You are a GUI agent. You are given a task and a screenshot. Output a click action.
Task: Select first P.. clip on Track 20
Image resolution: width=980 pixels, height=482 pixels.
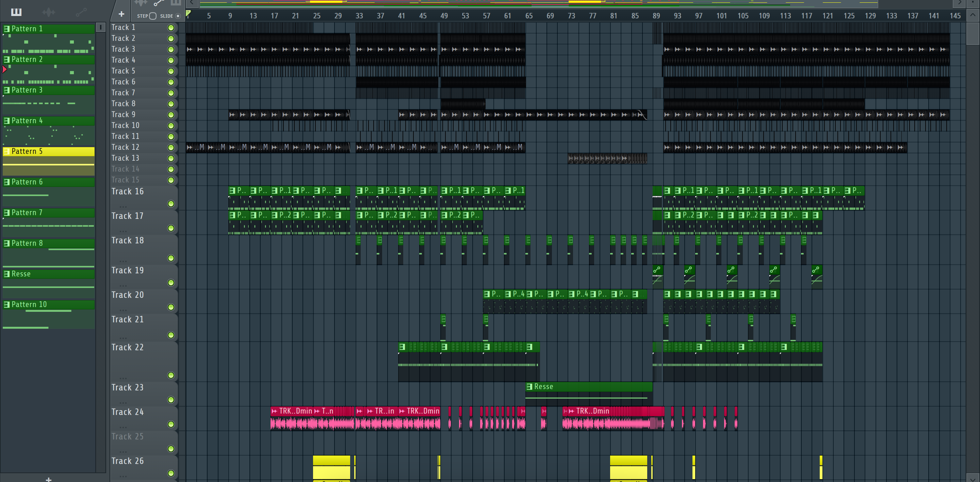(493, 301)
